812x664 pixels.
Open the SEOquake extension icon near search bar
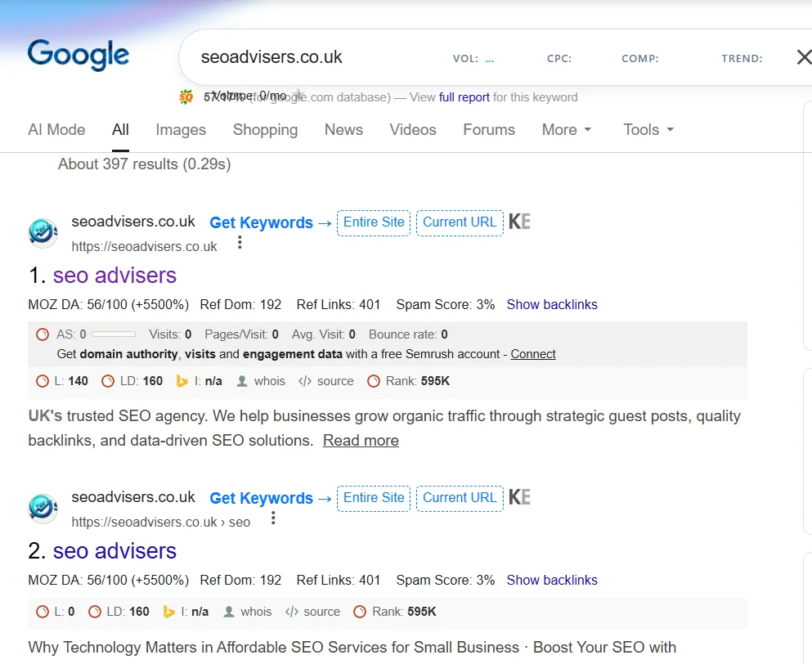pyautogui.click(x=186, y=96)
